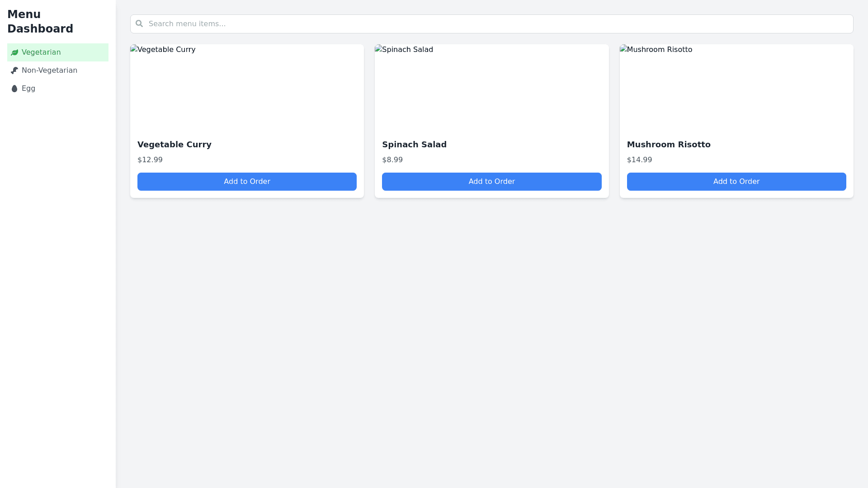Click the $12.99 price label
Viewport: 868px width, 488px height.
click(x=150, y=160)
